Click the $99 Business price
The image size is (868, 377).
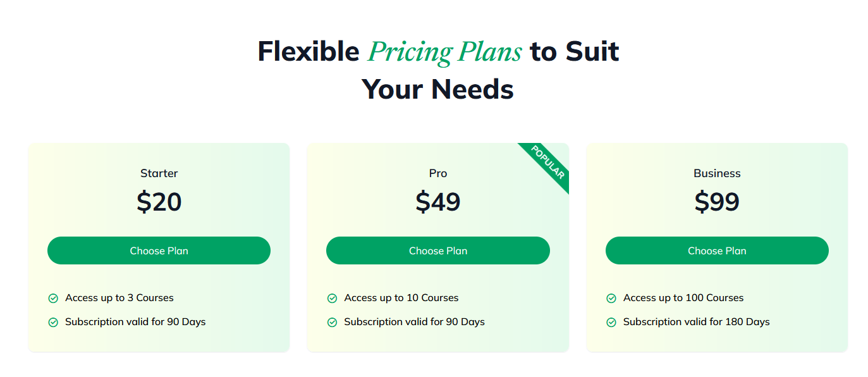coord(717,202)
